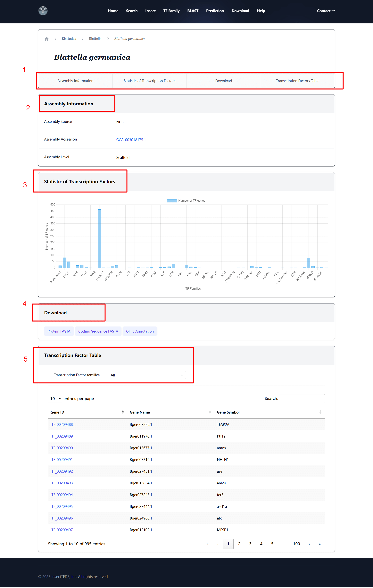This screenshot has height=588, width=373.
Task: Switch to Statistic of Transcription Factors tab
Action: [x=149, y=81]
